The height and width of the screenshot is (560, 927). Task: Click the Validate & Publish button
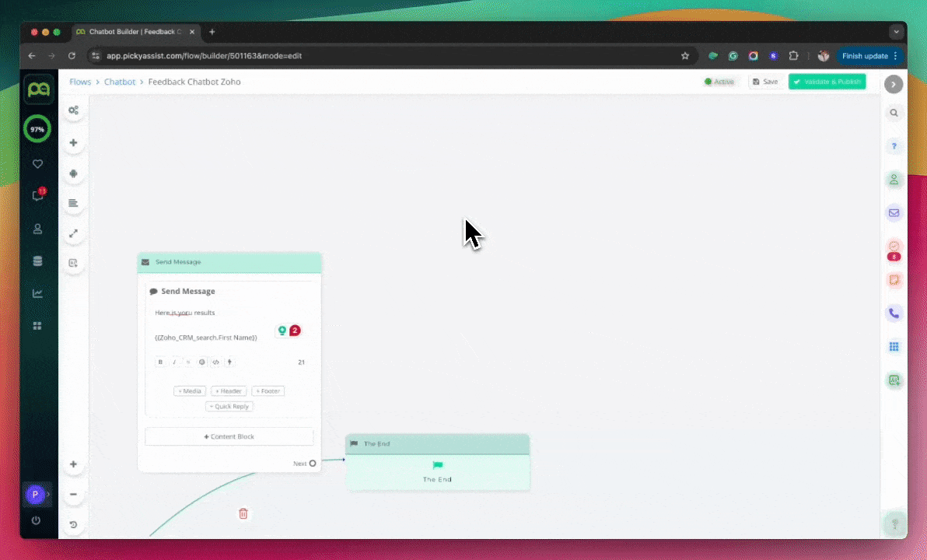click(827, 82)
